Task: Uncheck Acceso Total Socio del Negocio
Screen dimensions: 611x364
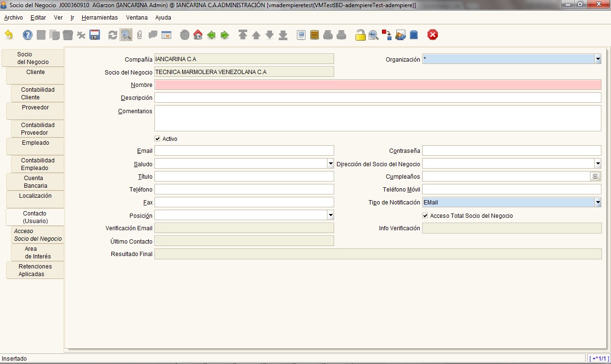Action: coord(426,216)
